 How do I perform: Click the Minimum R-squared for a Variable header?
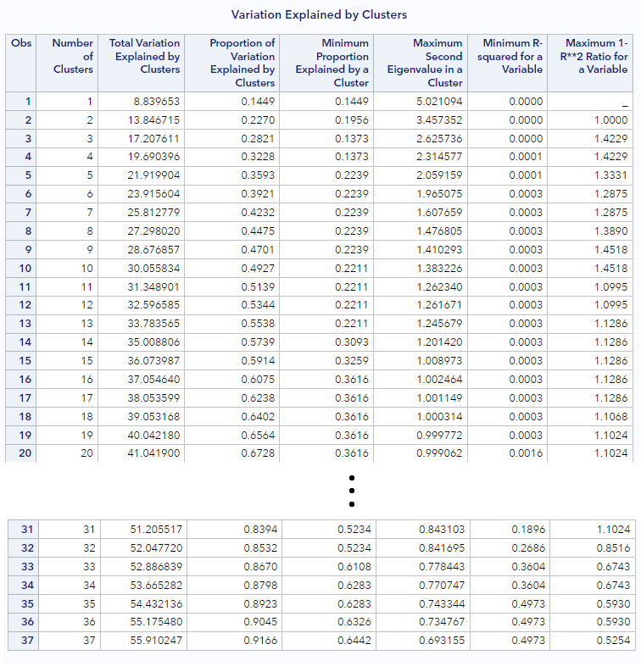pyautogui.click(x=507, y=63)
